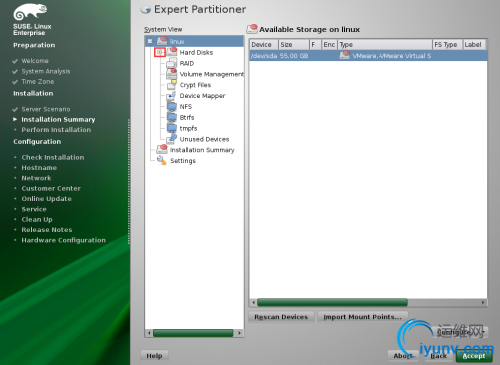This screenshot has height=365, width=500.
Task: Sort table by Type column
Action: [x=385, y=45]
